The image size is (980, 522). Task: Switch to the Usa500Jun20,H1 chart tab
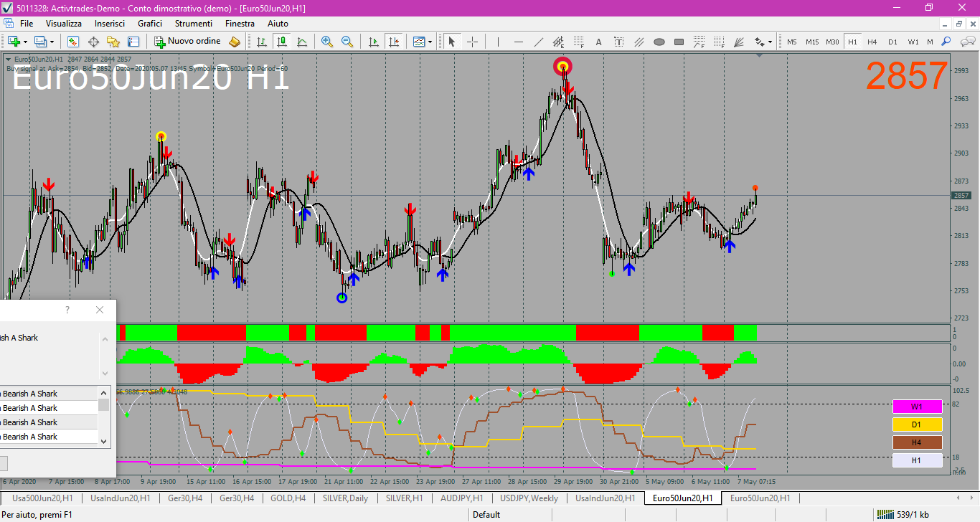(x=42, y=498)
